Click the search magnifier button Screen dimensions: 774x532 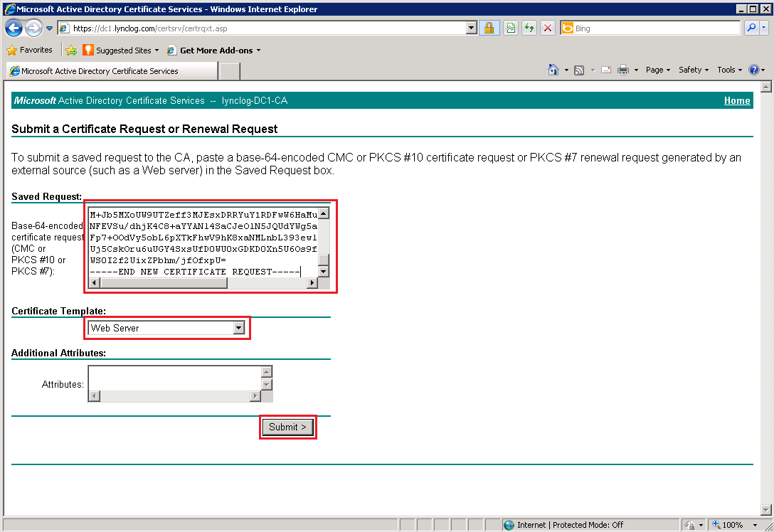coord(751,28)
